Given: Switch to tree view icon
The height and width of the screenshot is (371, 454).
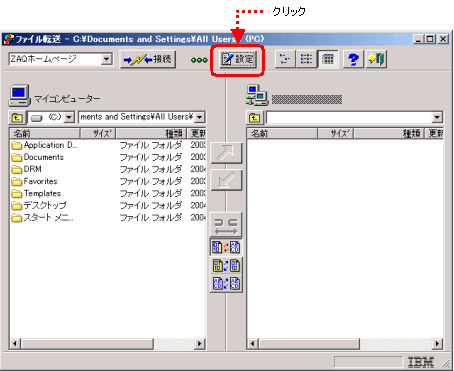Looking at the screenshot, I should point(285,59).
